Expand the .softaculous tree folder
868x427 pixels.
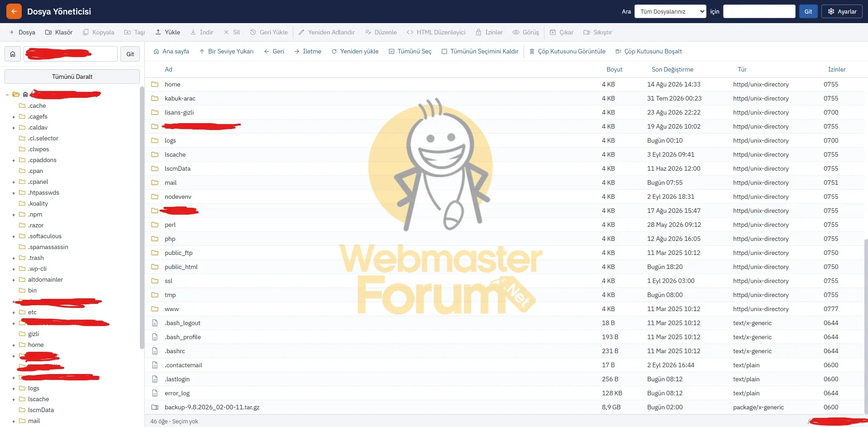[x=14, y=236]
